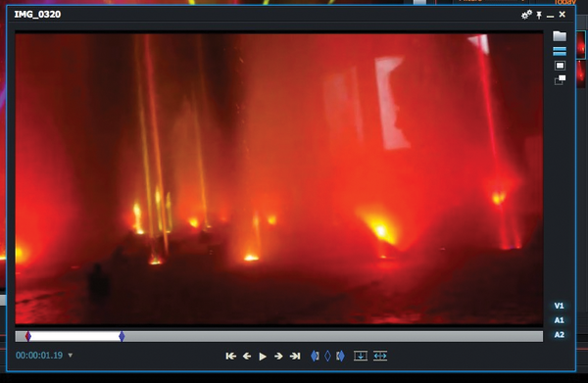This screenshot has height=383, width=588.
Task: Minimize the IMG_0320 viewer
Action: coord(550,16)
